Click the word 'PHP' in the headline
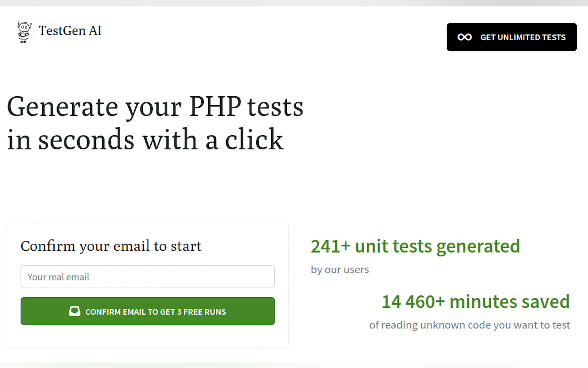 point(215,107)
